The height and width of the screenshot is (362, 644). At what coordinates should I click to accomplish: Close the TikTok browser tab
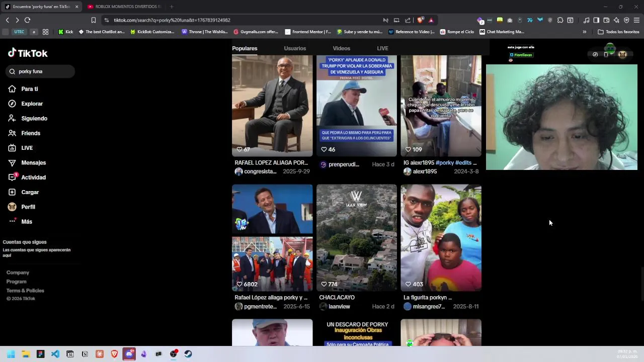pyautogui.click(x=77, y=7)
